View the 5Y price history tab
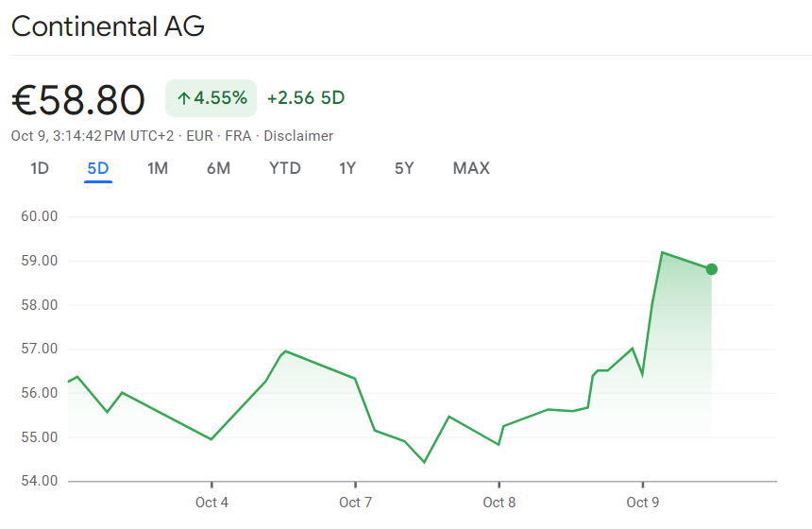The width and height of the screenshot is (812, 529). click(x=404, y=168)
